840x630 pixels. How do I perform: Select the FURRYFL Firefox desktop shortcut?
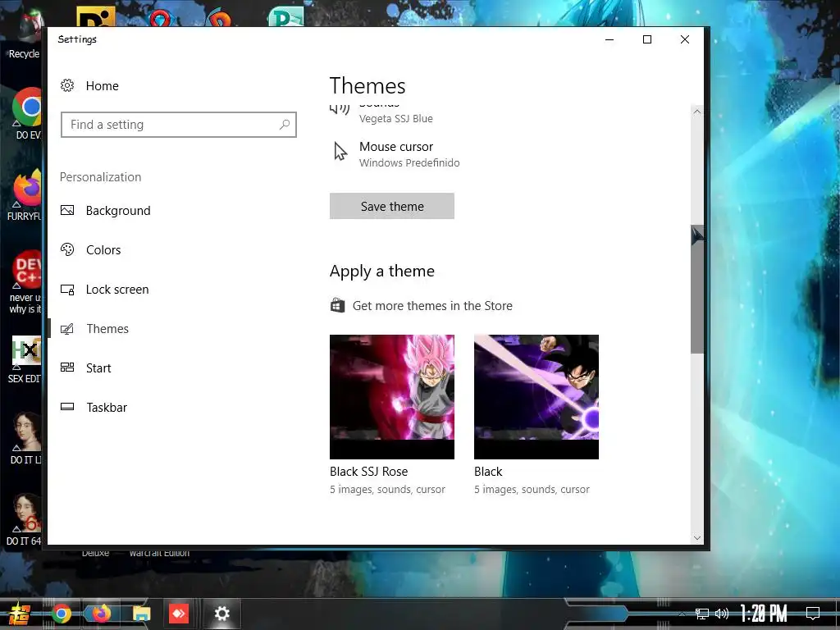(25, 195)
